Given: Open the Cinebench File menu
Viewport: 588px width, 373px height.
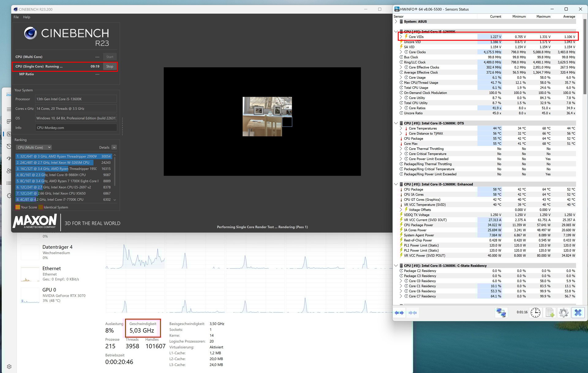Looking at the screenshot, I should [x=16, y=17].
